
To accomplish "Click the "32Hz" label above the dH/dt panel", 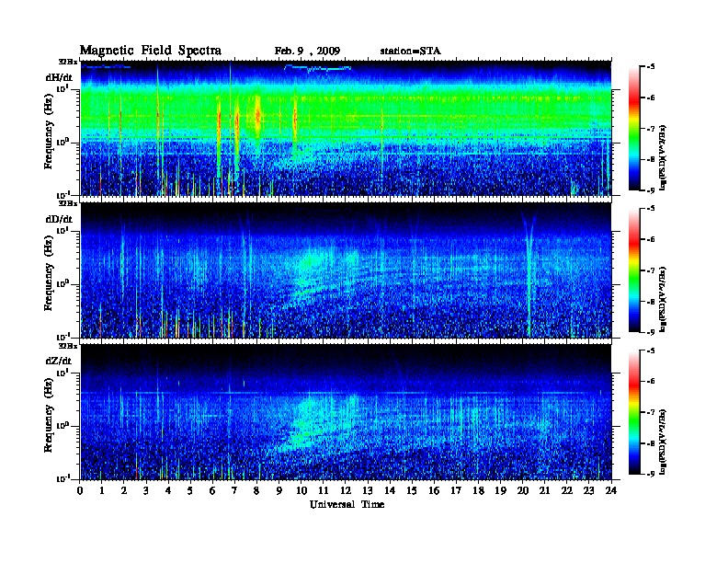I will coord(68,62).
